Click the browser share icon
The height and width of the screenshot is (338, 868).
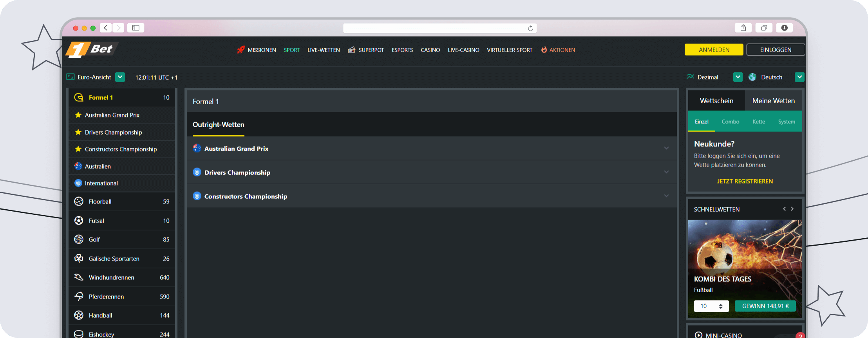pyautogui.click(x=743, y=28)
